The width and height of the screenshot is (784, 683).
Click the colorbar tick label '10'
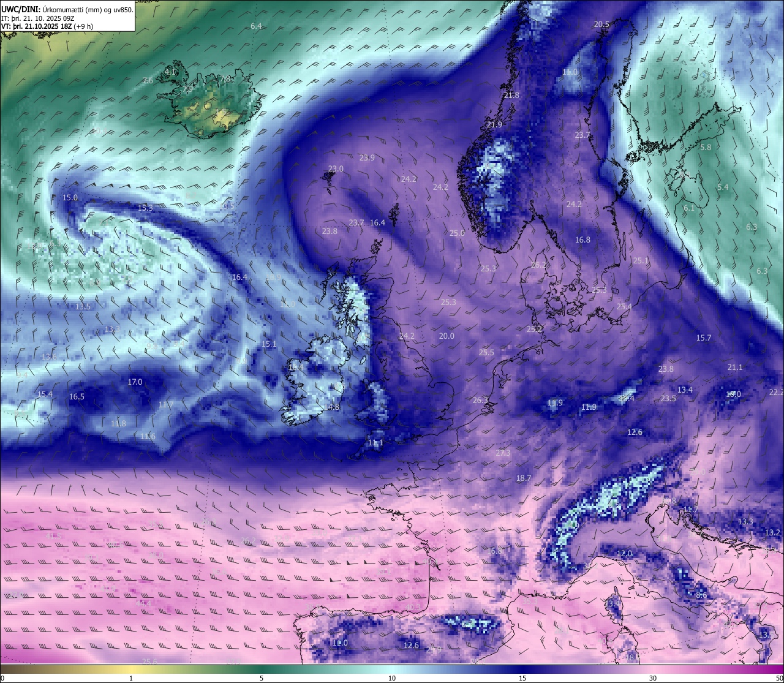(392, 678)
